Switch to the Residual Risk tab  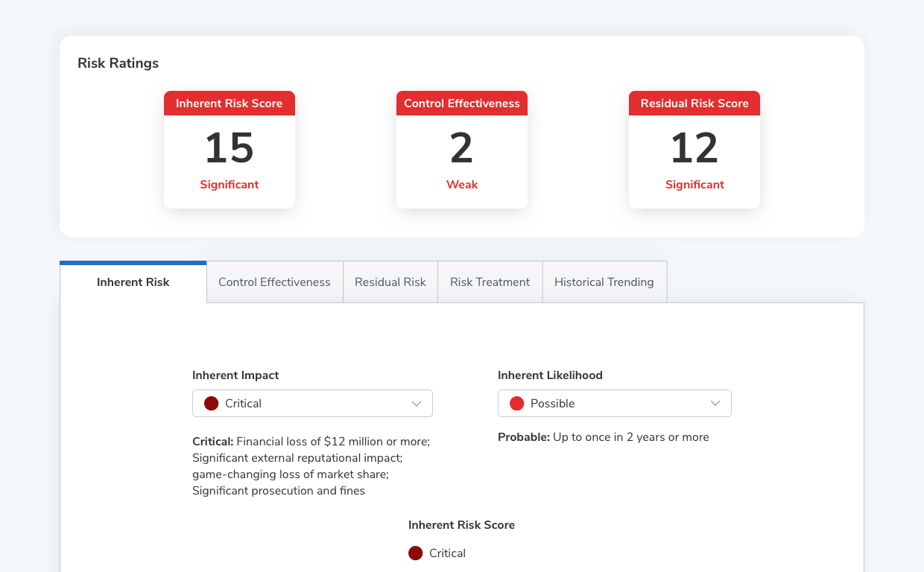390,282
